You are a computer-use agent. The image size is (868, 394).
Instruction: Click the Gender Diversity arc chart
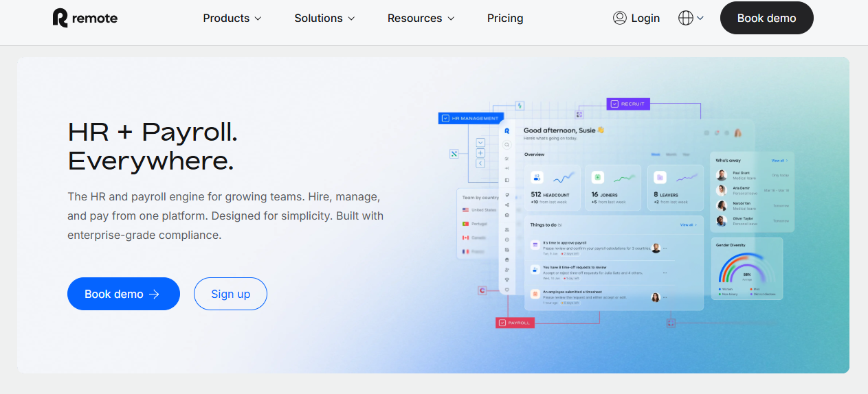click(x=746, y=268)
